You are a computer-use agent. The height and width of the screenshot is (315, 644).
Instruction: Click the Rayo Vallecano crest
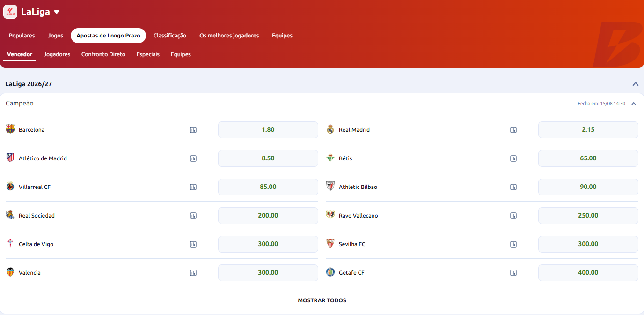330,215
